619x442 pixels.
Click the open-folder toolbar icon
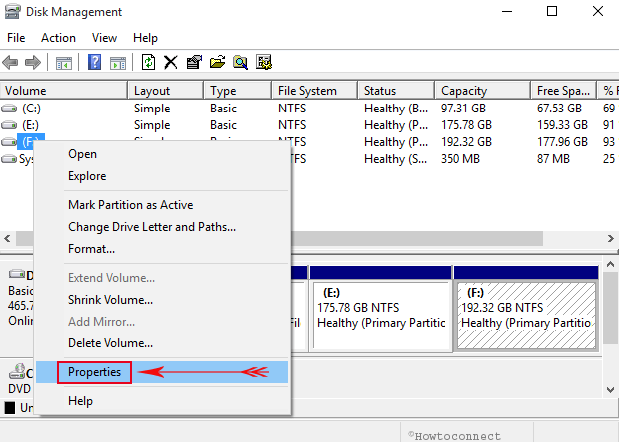217,62
